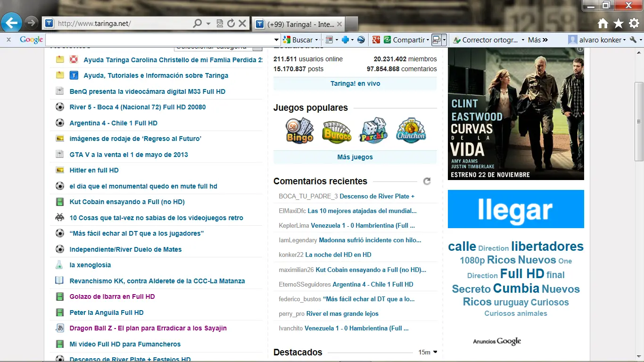The width and height of the screenshot is (644, 362).
Task: Click the blue T icon beside Ayuda, Tutoriales
Action: tap(74, 75)
